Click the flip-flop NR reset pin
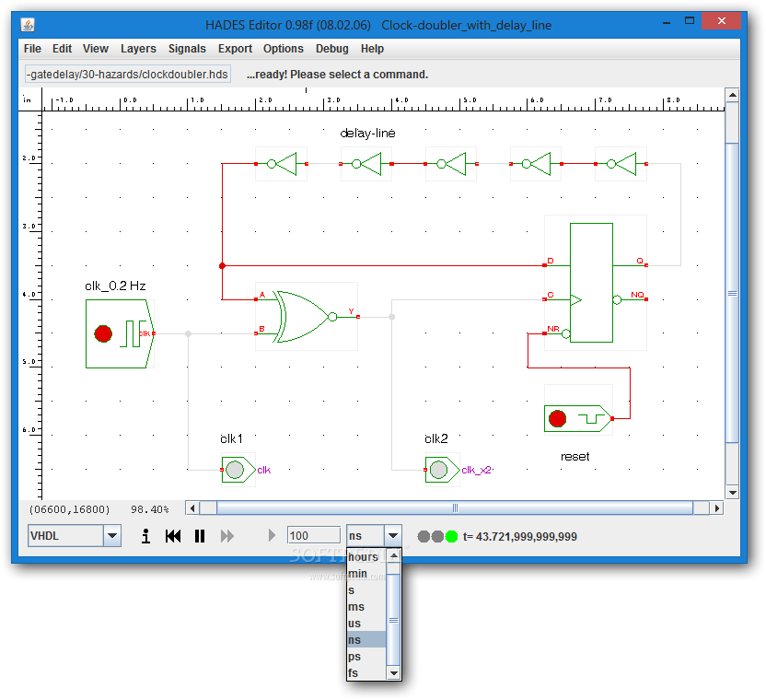Viewport: 766px width, 700px height. 544,333
